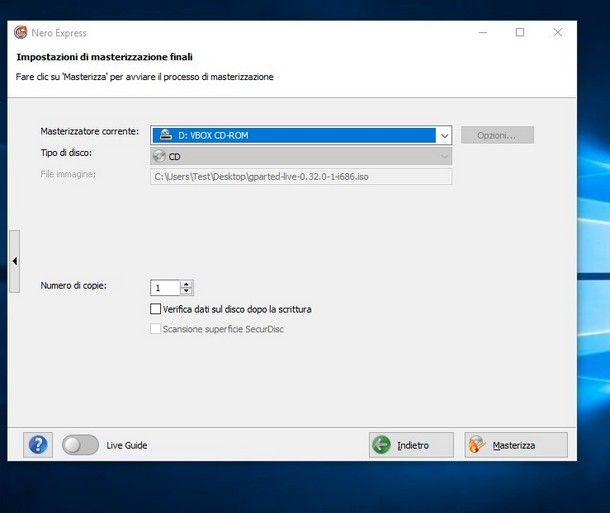Viewport: 610px width, 513px height.
Task: Go back with the Indietro button
Action: click(x=411, y=445)
